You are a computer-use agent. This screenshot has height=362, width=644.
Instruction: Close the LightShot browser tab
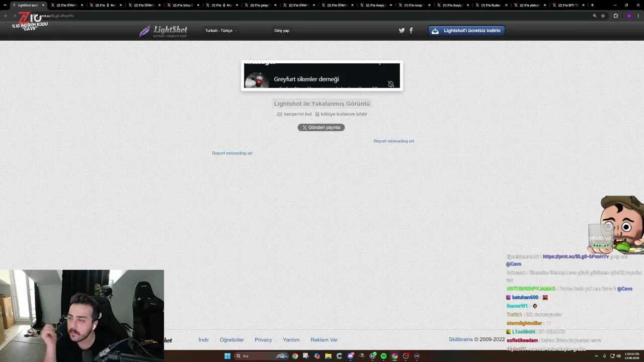tap(43, 5)
